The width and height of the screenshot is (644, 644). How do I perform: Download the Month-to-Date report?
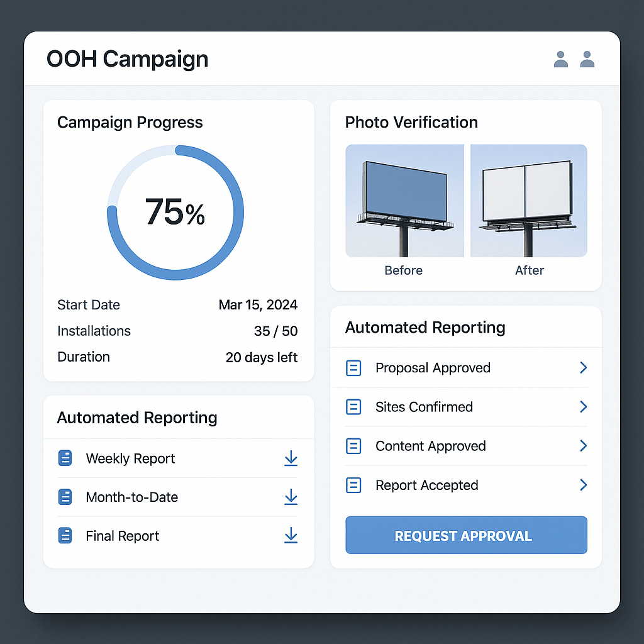pos(291,497)
